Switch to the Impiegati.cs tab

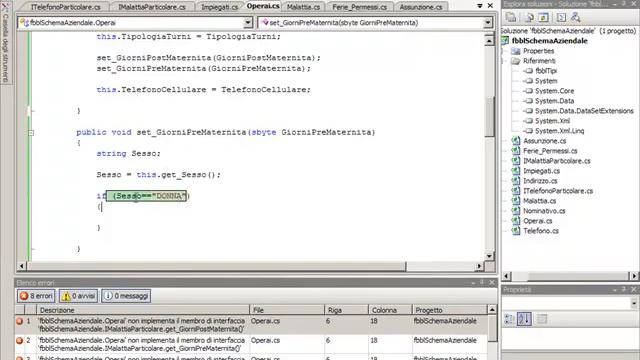point(220,7)
